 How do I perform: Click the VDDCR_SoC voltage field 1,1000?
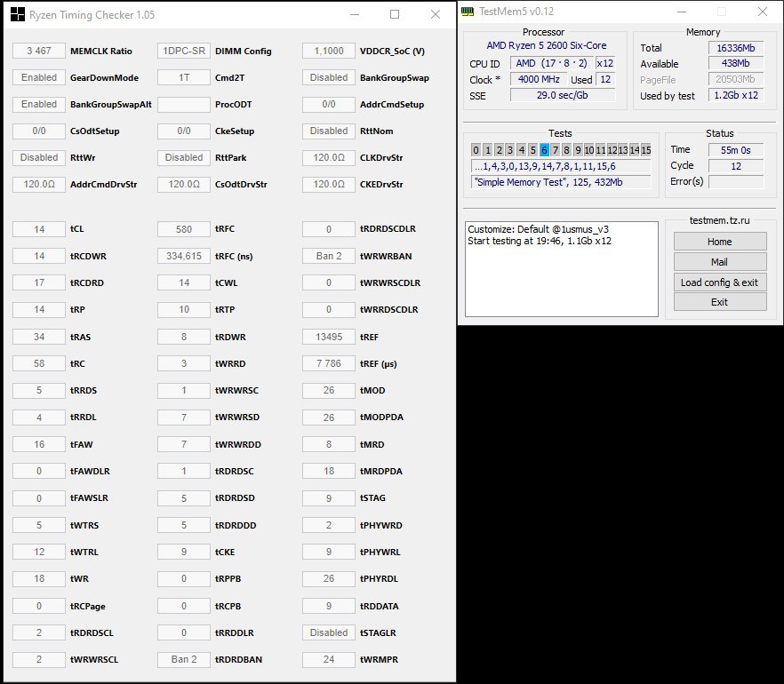point(329,51)
